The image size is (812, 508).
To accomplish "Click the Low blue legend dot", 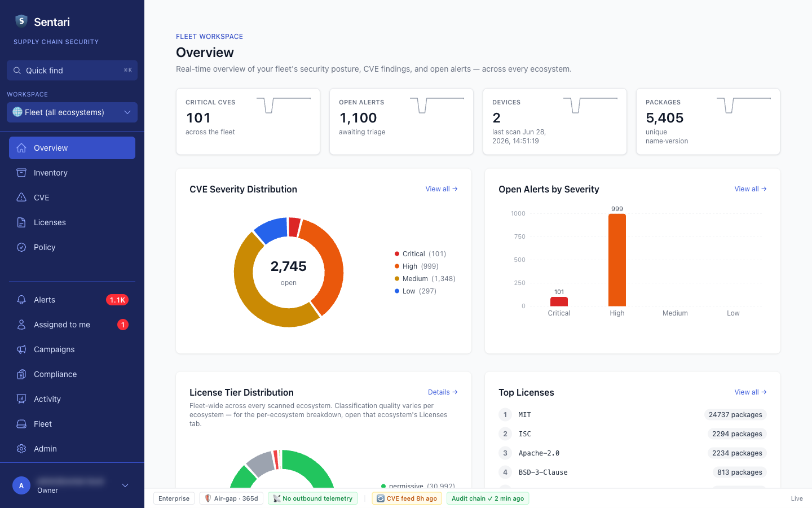I will [397, 291].
